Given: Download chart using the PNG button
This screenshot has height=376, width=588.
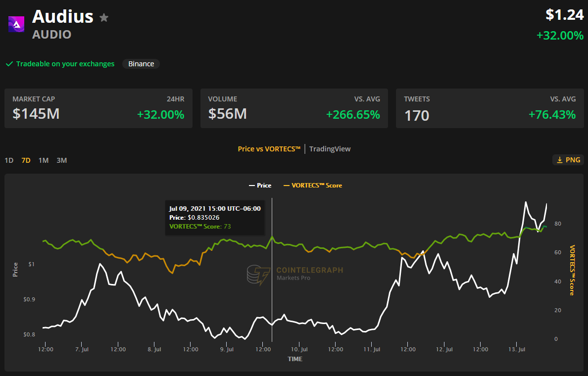Looking at the screenshot, I should [568, 160].
